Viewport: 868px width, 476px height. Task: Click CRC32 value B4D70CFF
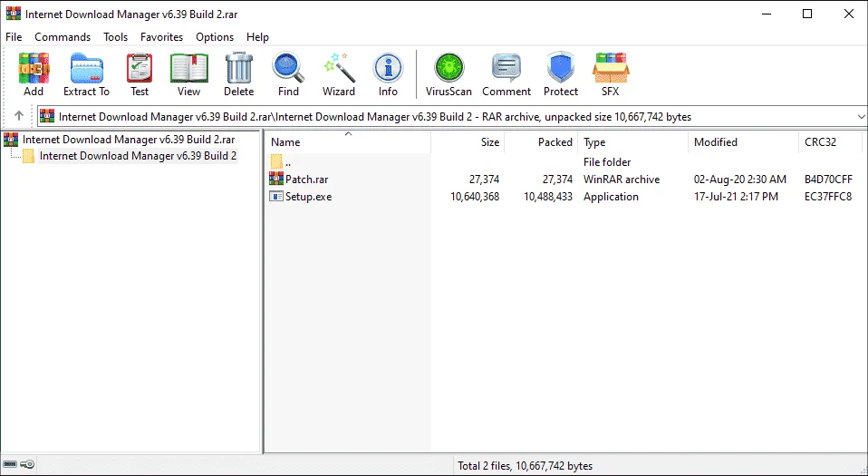[828, 180]
